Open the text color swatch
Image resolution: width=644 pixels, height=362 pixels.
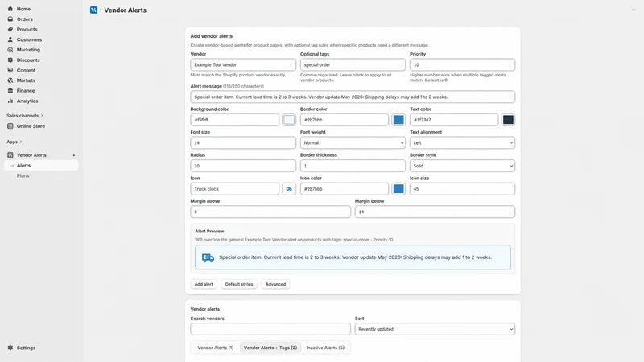(508, 120)
